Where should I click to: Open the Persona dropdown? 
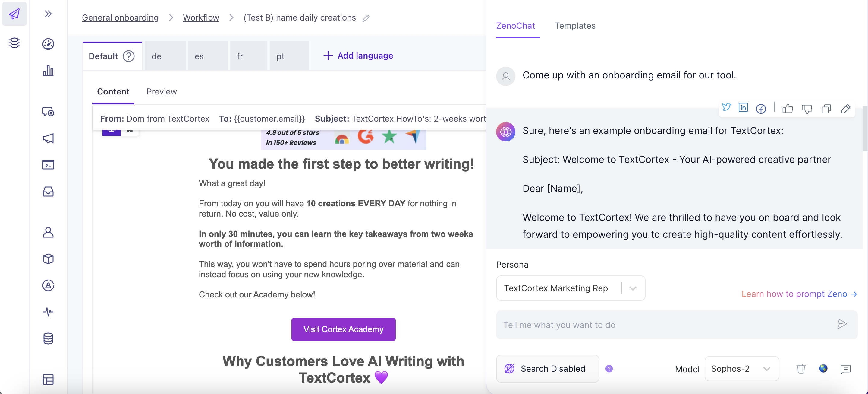(571, 288)
